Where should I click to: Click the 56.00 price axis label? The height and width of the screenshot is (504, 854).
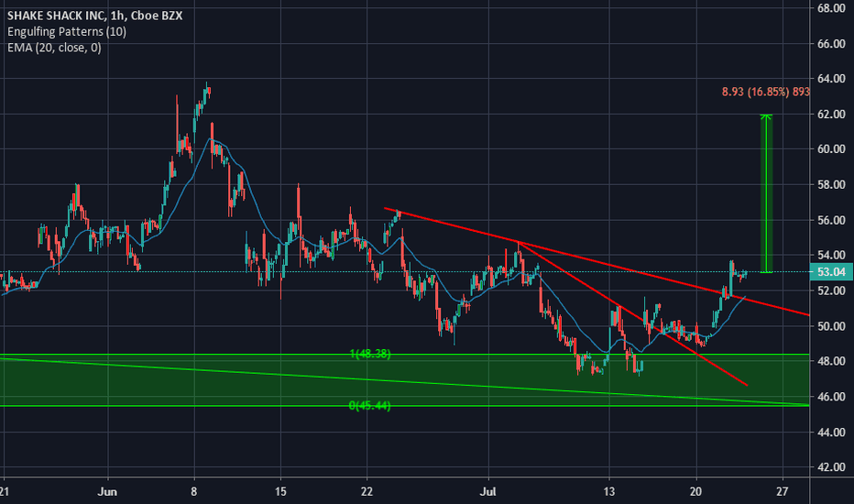point(831,220)
